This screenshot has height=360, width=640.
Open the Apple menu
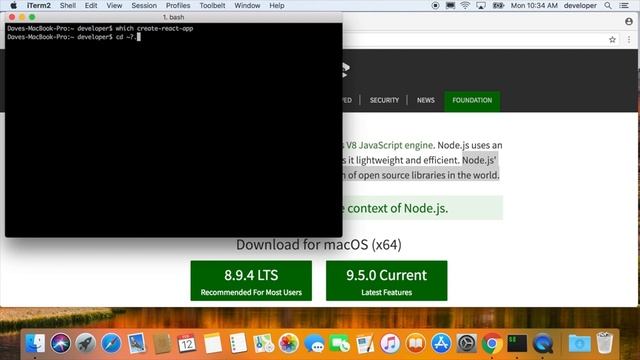pos(13,5)
